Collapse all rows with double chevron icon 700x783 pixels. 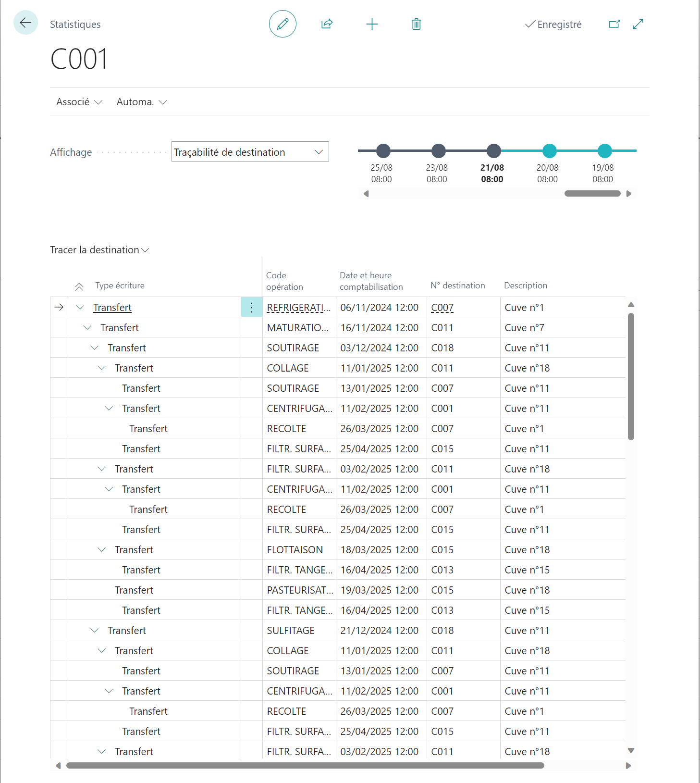click(x=79, y=287)
